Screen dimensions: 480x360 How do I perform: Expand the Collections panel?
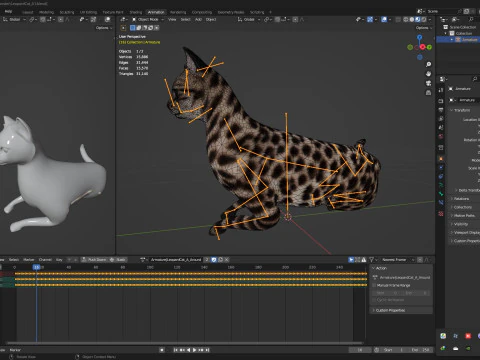pos(464,207)
